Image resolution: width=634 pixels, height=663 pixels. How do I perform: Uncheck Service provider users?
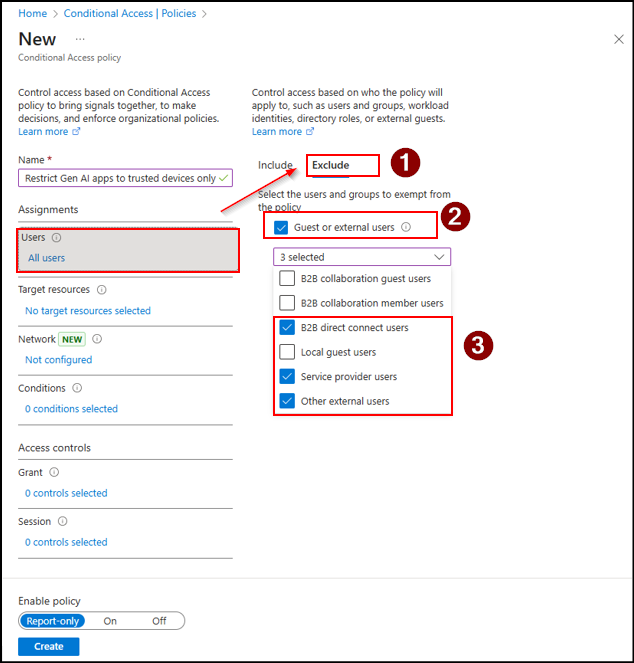287,377
